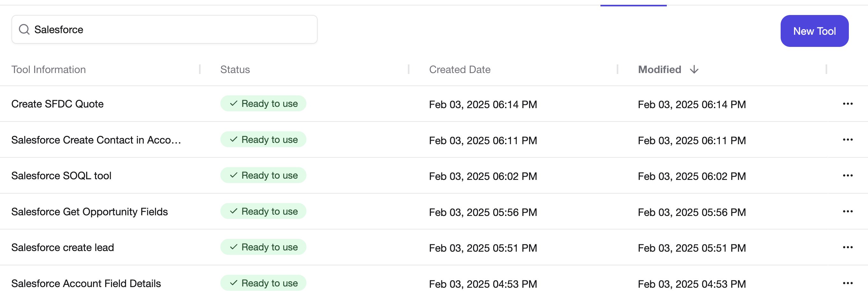Open more options for Salesforce Create Contact row

(848, 140)
